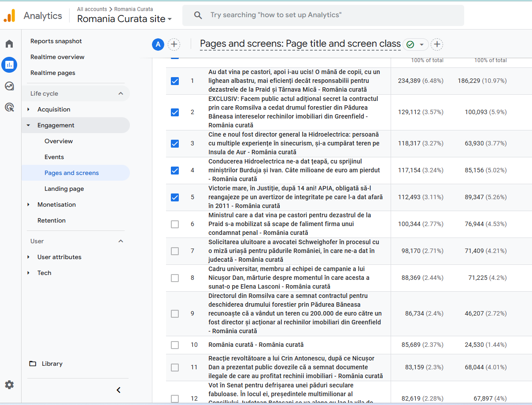The width and height of the screenshot is (532, 405).
Task: Click the Analytics search field
Action: pyautogui.click(x=323, y=15)
